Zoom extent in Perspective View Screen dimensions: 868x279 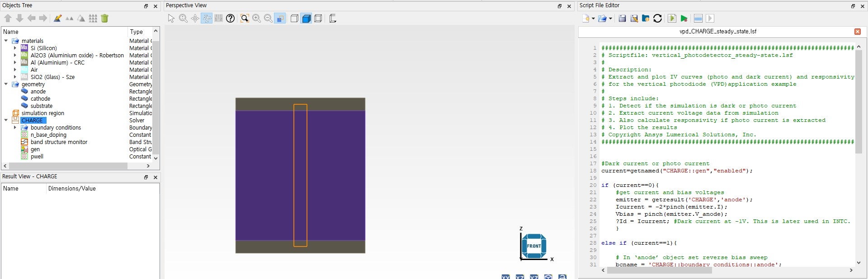(x=245, y=18)
